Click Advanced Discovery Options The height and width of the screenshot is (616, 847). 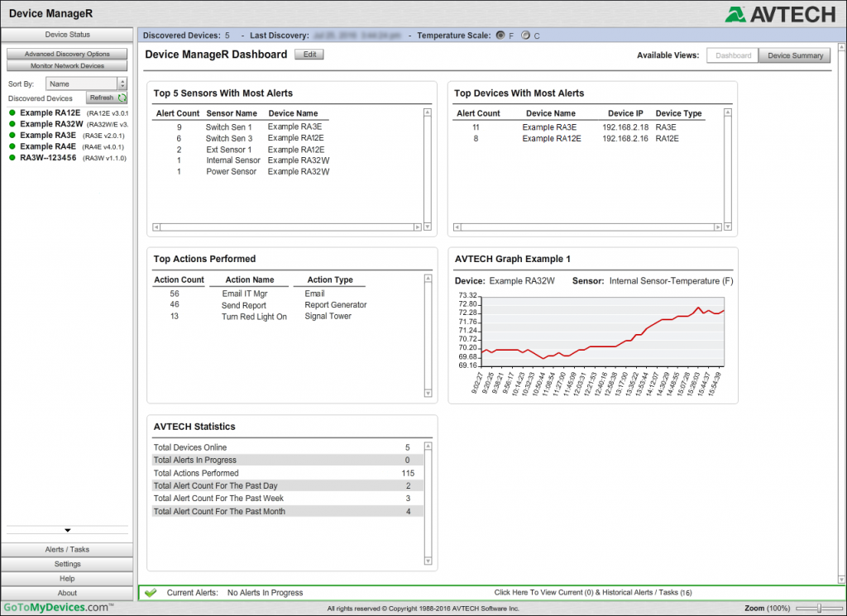pyautogui.click(x=66, y=53)
